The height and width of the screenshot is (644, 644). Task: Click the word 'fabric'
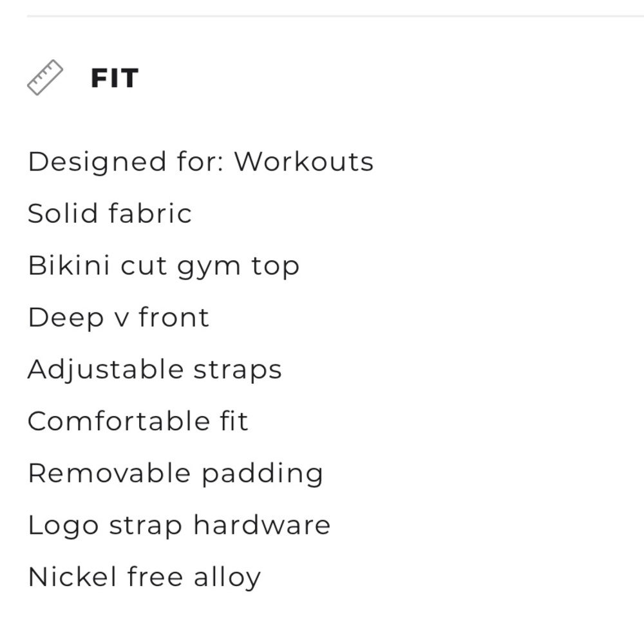pos(150,213)
